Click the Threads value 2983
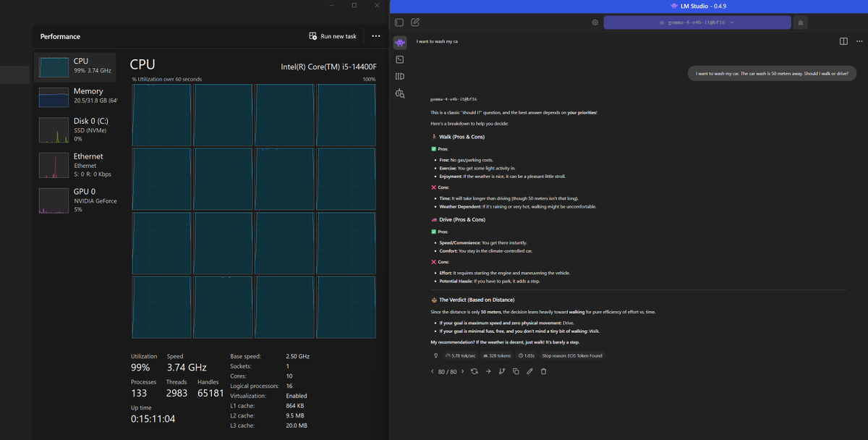The height and width of the screenshot is (440, 868). tap(176, 393)
